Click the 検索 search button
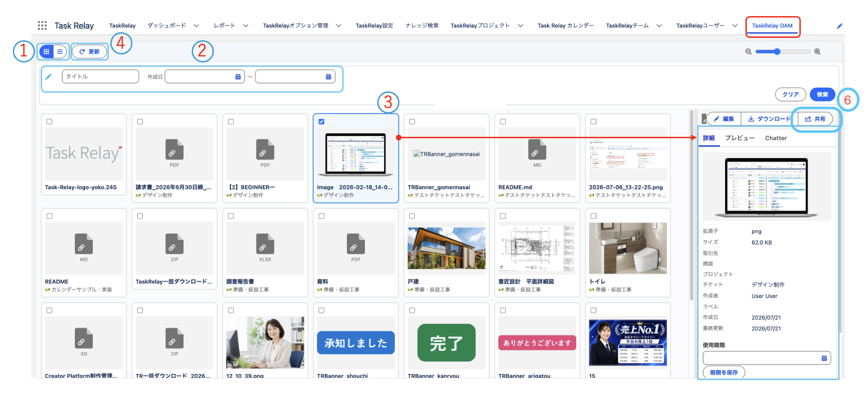The image size is (868, 409). point(822,94)
